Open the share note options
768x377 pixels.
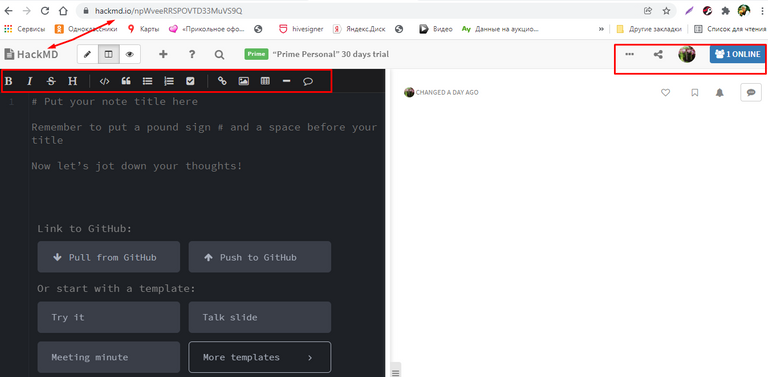[x=658, y=54]
